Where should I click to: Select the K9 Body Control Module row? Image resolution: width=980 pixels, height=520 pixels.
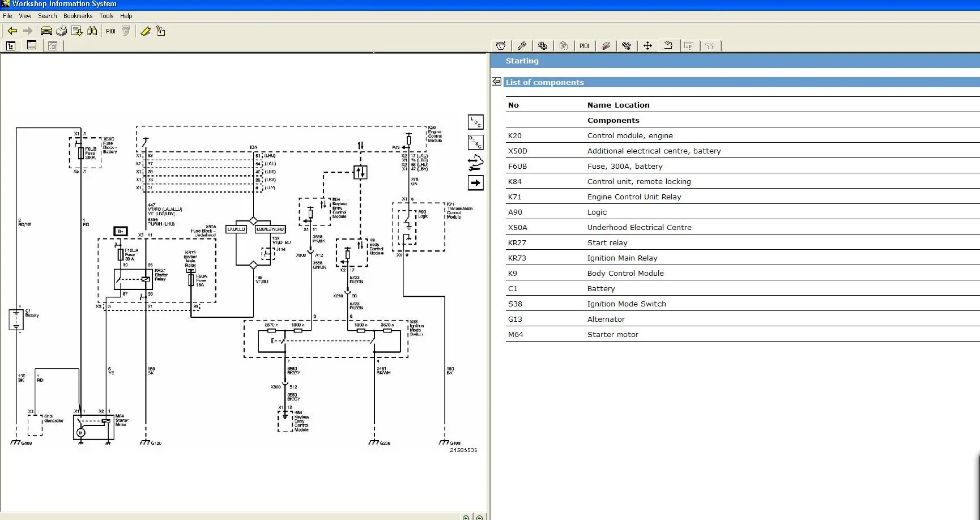point(743,273)
